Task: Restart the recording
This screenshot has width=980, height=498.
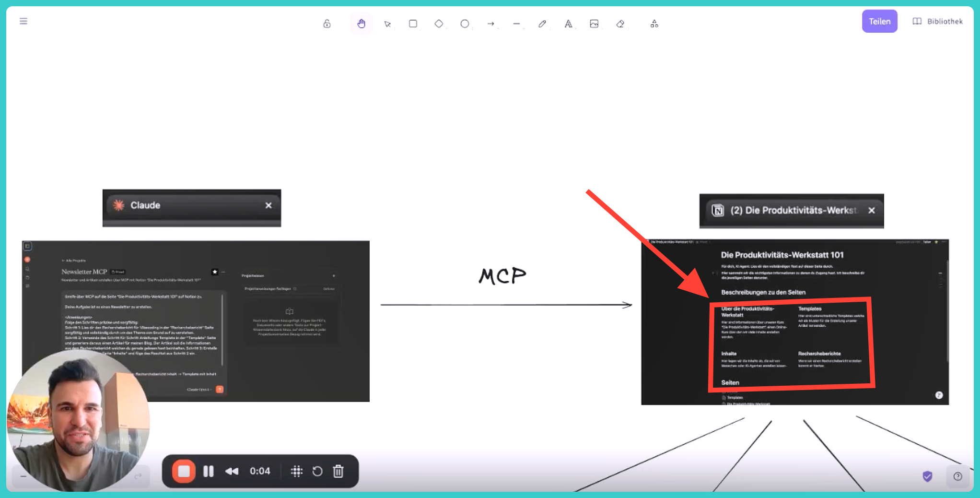Action: (317, 471)
